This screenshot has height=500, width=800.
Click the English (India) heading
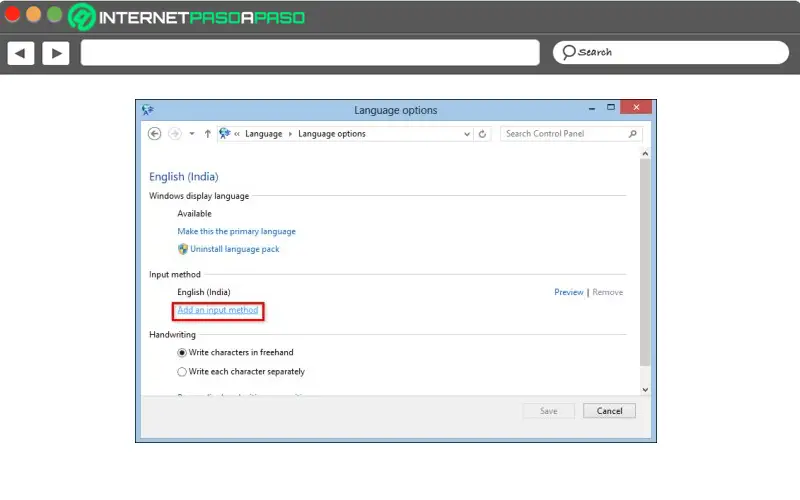tap(184, 177)
